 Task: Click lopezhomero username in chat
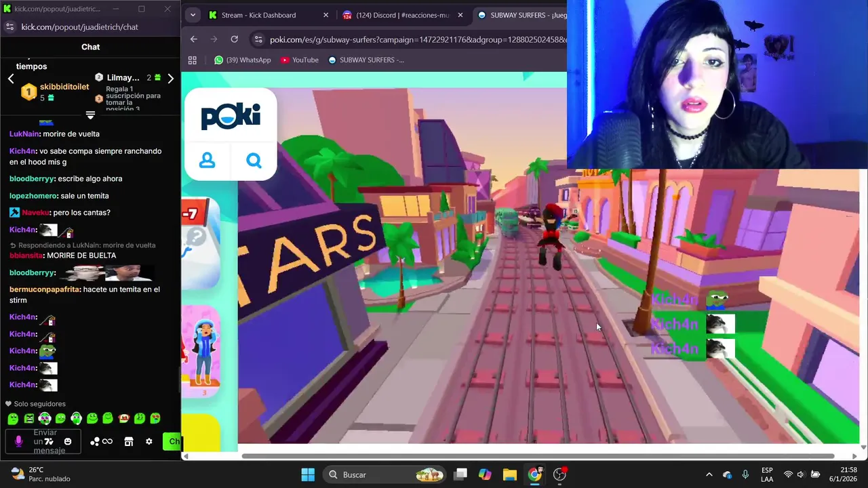click(33, 196)
